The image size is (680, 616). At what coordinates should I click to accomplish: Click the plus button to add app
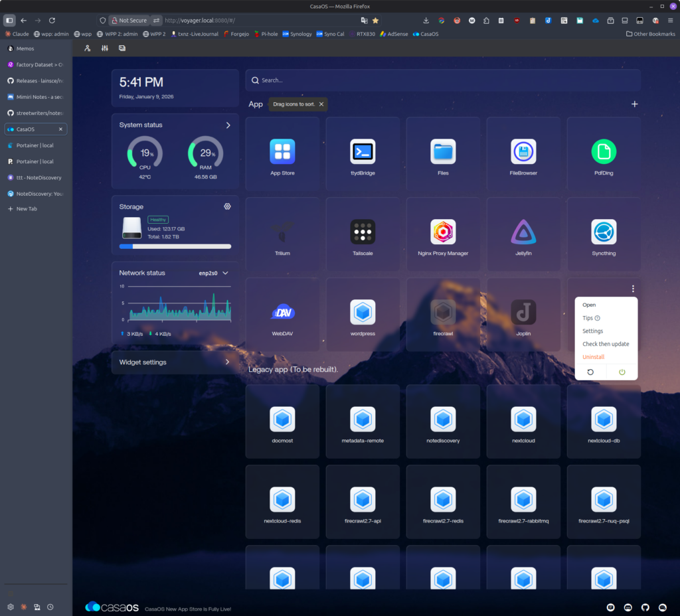pos(634,104)
